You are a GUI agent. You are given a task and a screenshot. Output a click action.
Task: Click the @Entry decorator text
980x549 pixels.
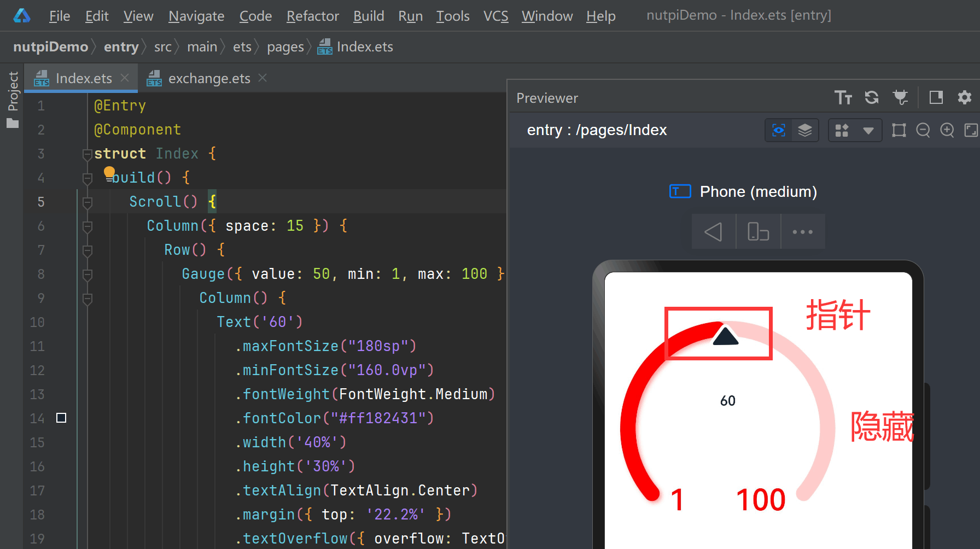(120, 106)
